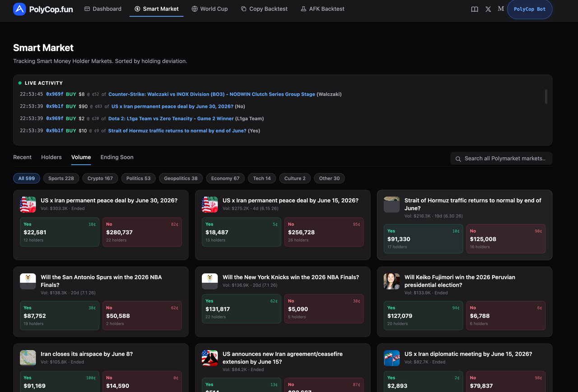The image size is (578, 392).
Task: Select No $50,588 box for Spurs market
Action: coord(142,316)
